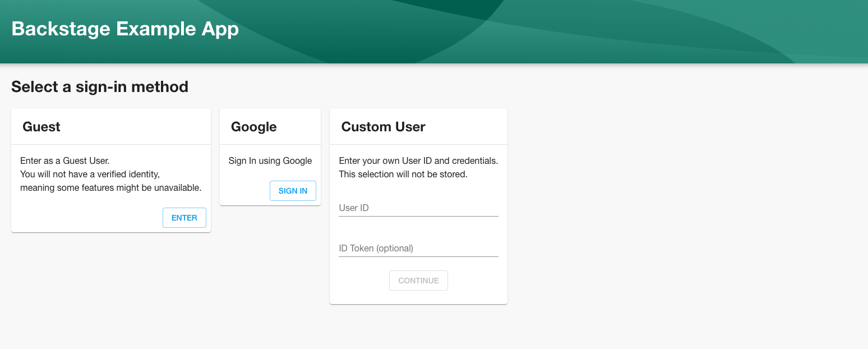Focus the ID Token (optional) field

418,249
